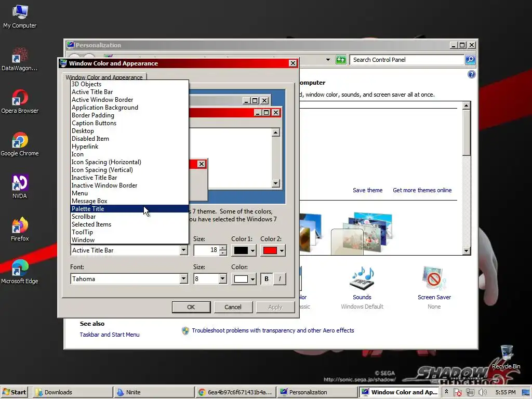Select Window entry at list bottom
Screen dimensions: 532x399
coord(129,240)
